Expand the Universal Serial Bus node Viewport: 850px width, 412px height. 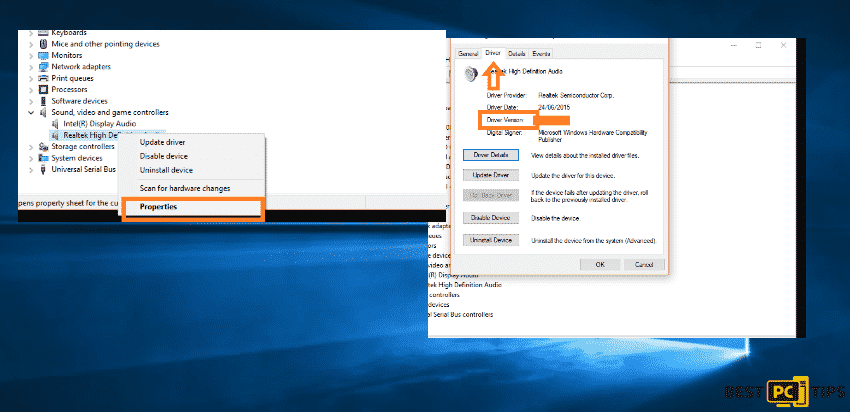(30, 169)
